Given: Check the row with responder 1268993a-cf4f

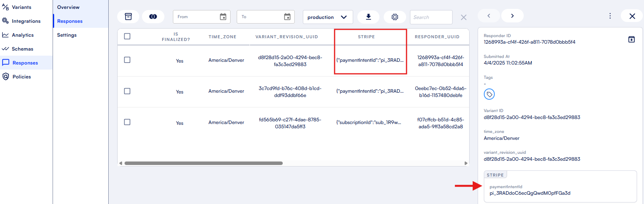Looking at the screenshot, I should point(127,60).
